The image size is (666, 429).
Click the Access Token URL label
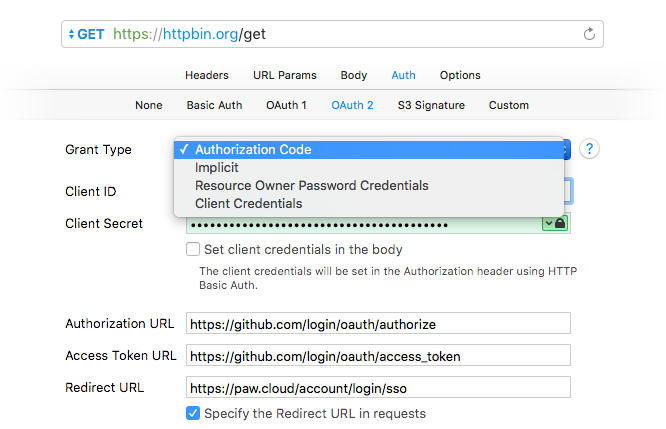pos(121,356)
